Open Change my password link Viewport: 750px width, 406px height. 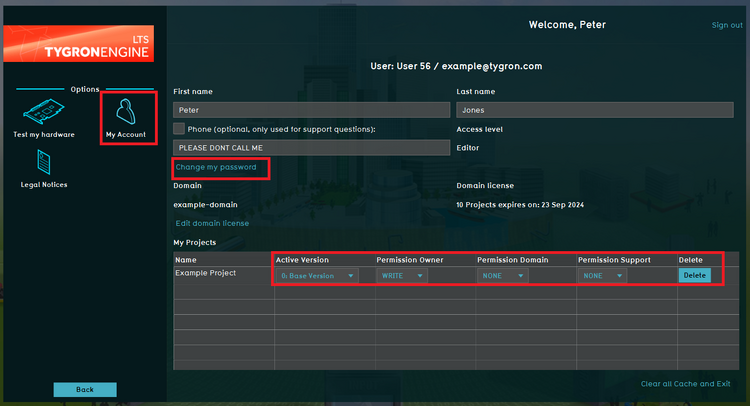click(x=216, y=167)
